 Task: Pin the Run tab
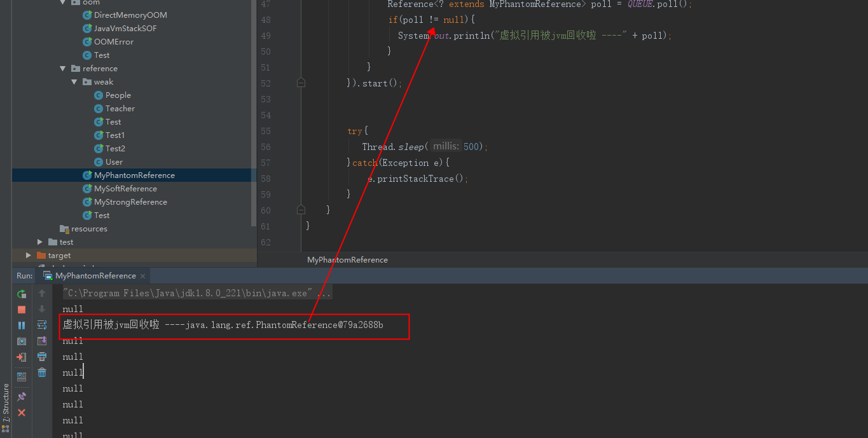click(x=22, y=397)
